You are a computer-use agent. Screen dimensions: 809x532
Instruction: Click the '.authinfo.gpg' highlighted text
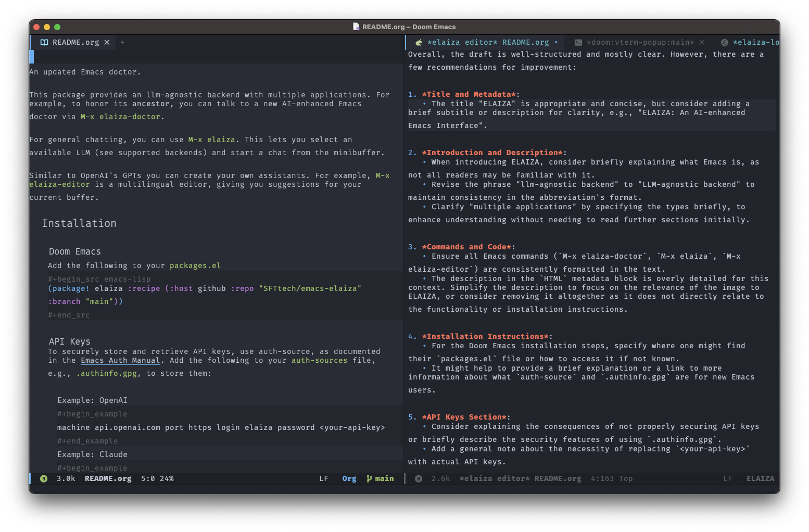107,373
